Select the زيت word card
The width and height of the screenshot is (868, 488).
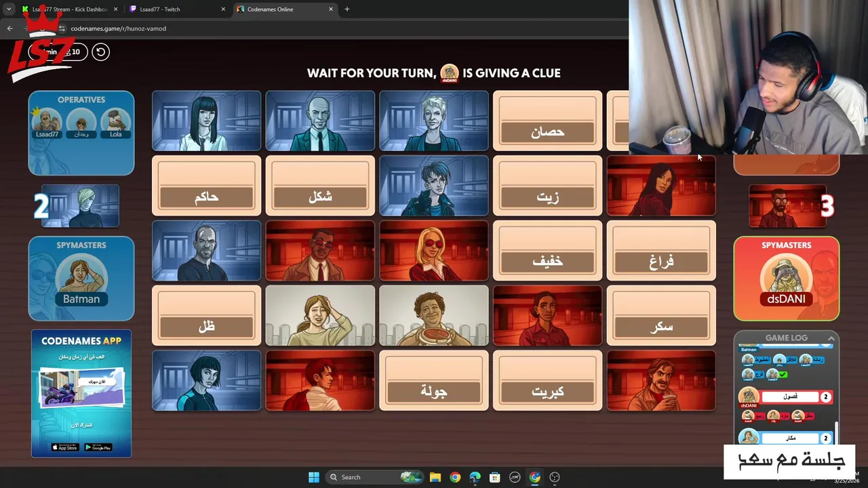(547, 186)
